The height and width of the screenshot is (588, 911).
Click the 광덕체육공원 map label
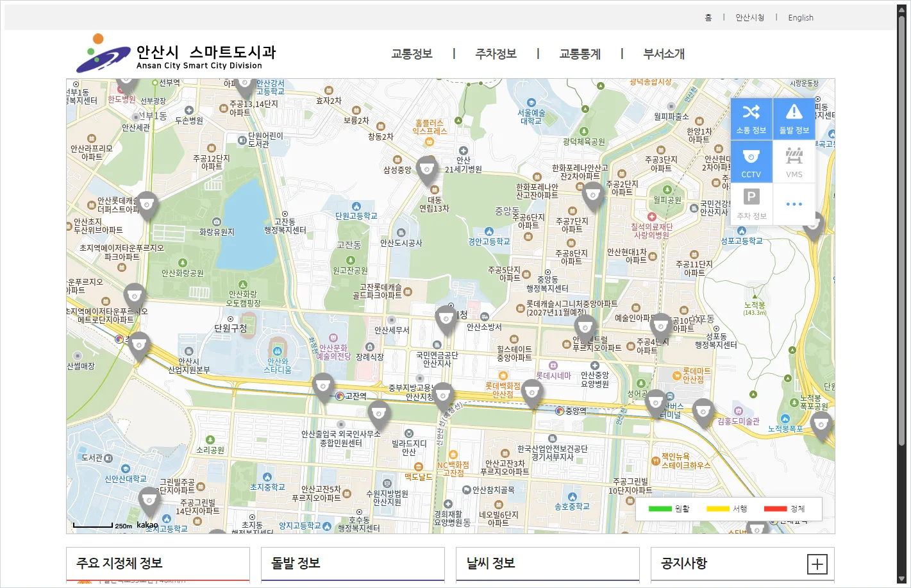[584, 142]
